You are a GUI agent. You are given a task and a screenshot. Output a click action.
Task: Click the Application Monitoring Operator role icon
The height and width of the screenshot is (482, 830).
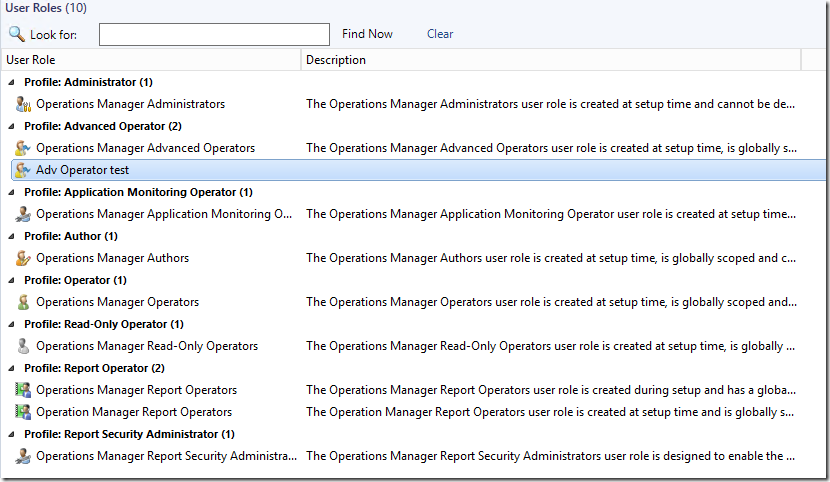pos(23,214)
